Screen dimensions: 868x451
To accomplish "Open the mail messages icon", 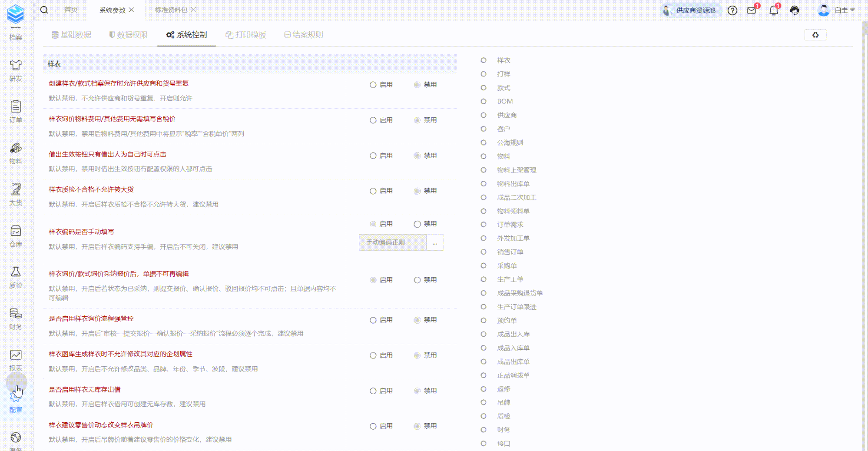I will (x=752, y=10).
